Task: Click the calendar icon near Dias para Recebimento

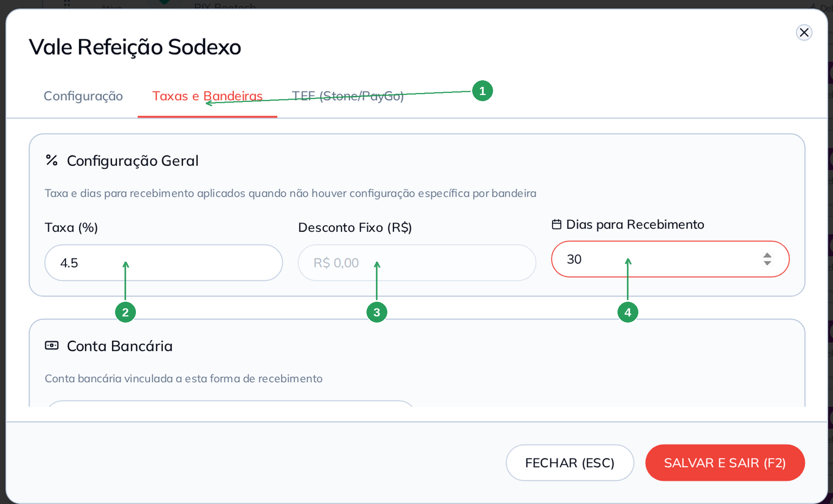Action: (x=557, y=224)
